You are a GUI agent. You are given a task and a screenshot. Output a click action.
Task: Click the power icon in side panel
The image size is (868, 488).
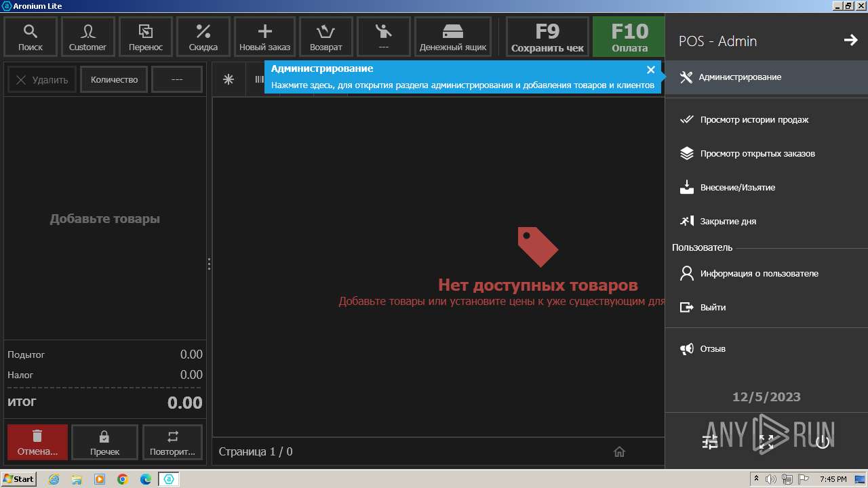[x=823, y=442]
